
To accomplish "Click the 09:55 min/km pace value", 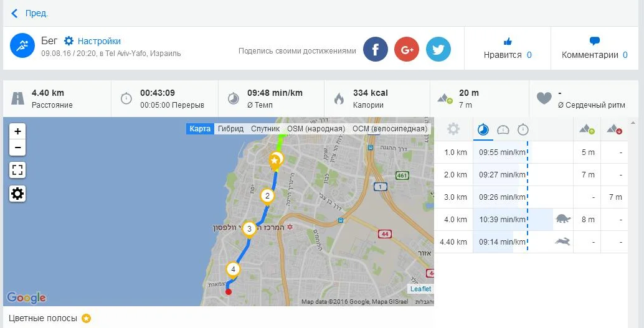I will 502,152.
